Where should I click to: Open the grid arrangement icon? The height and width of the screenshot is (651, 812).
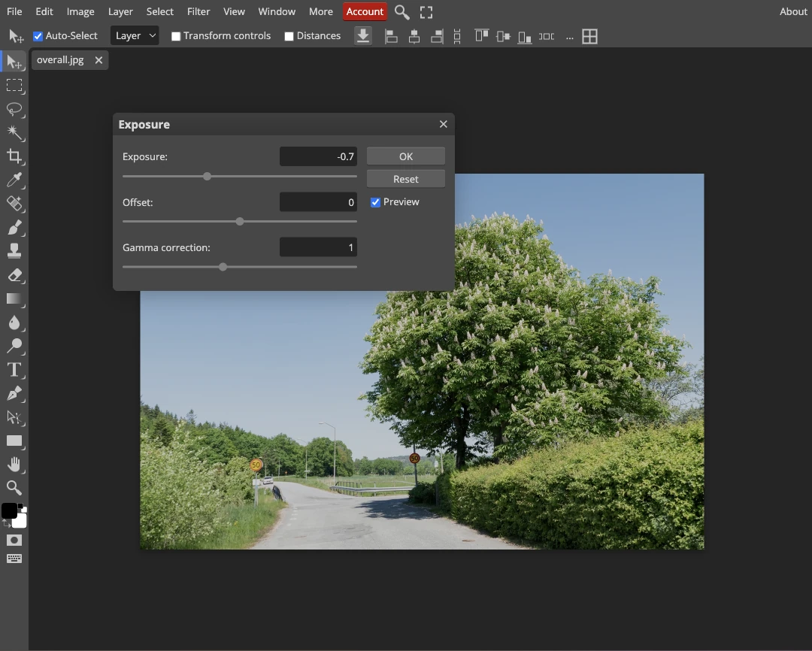click(x=590, y=36)
